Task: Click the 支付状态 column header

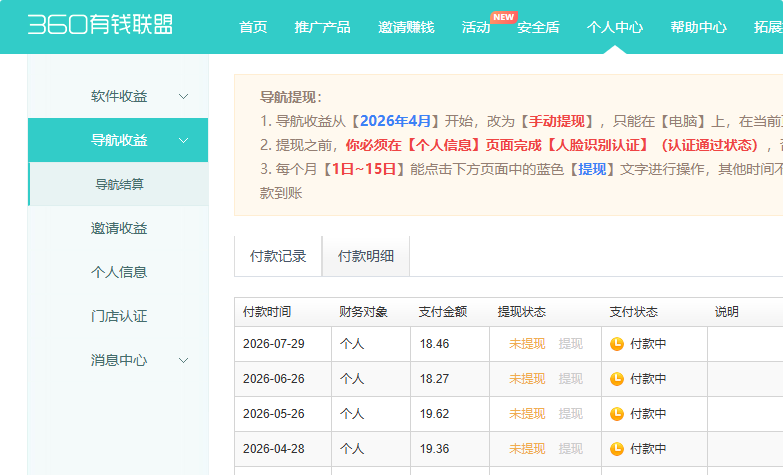Action: pyautogui.click(x=634, y=312)
